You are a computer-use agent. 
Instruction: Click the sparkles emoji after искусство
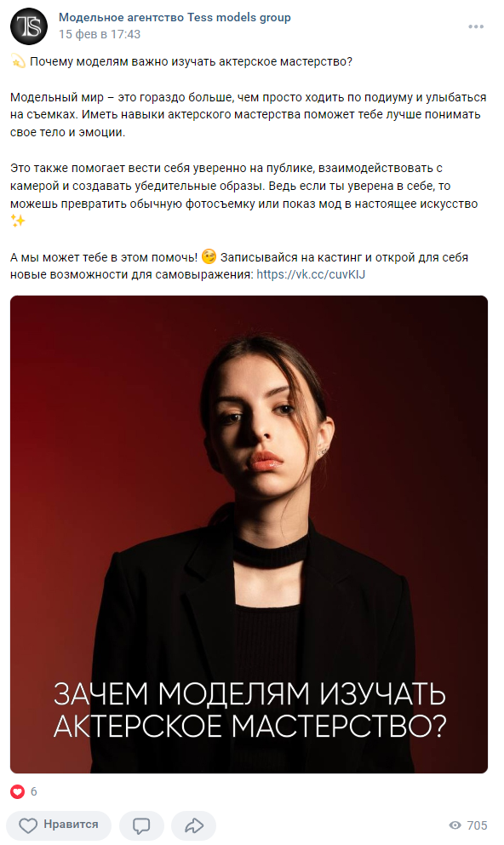coord(18,221)
